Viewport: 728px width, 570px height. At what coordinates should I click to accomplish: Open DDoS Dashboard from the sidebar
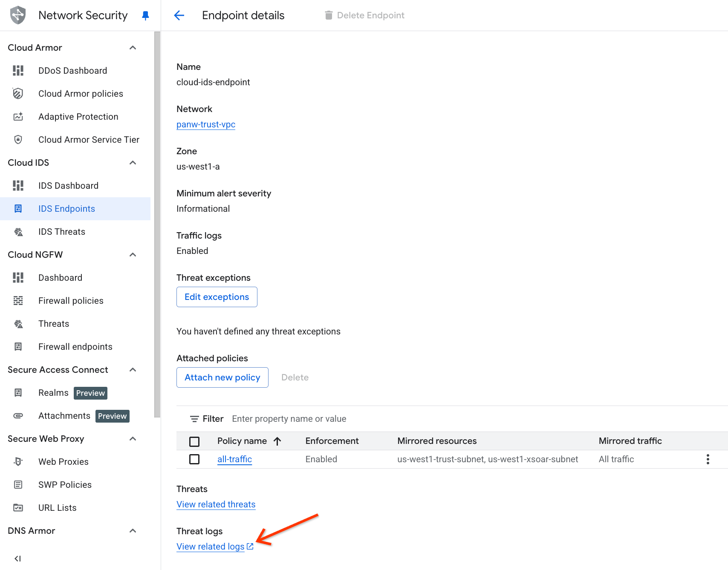(72, 71)
